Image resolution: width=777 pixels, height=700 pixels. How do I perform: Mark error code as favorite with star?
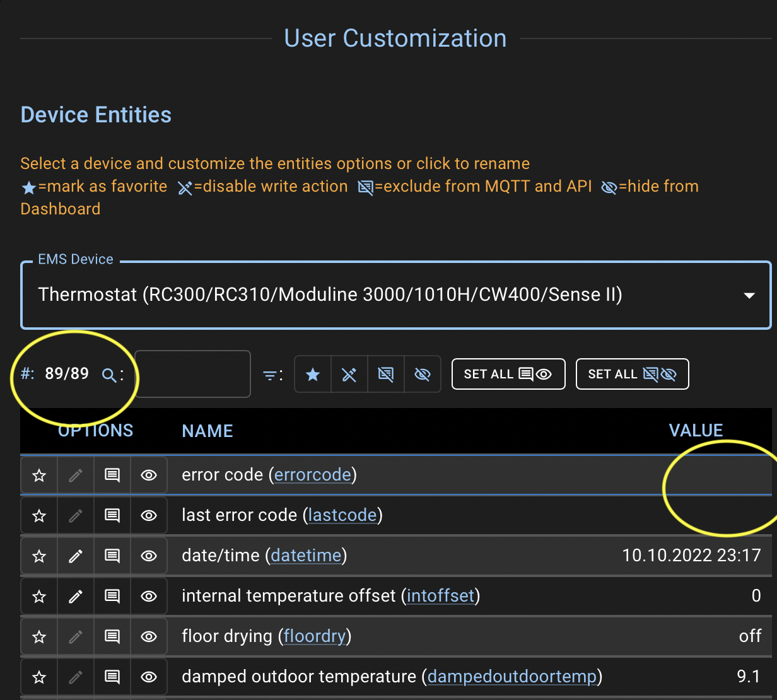[38, 475]
